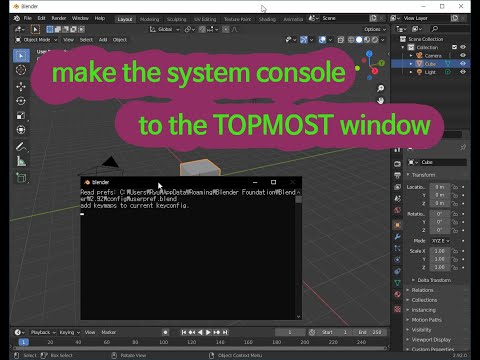Open the rotation Mode XYZ dropdown
This screenshot has width=480, height=360.
pos(440,241)
